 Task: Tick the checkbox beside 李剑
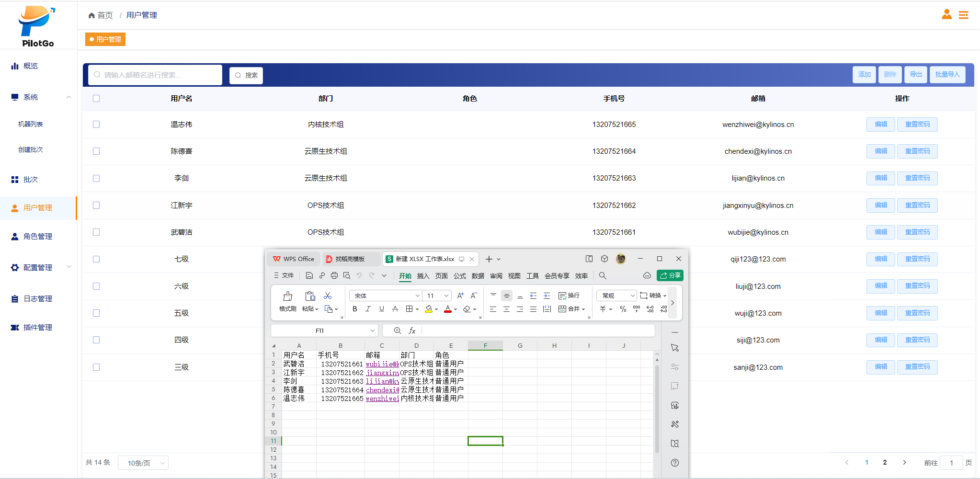tap(96, 178)
